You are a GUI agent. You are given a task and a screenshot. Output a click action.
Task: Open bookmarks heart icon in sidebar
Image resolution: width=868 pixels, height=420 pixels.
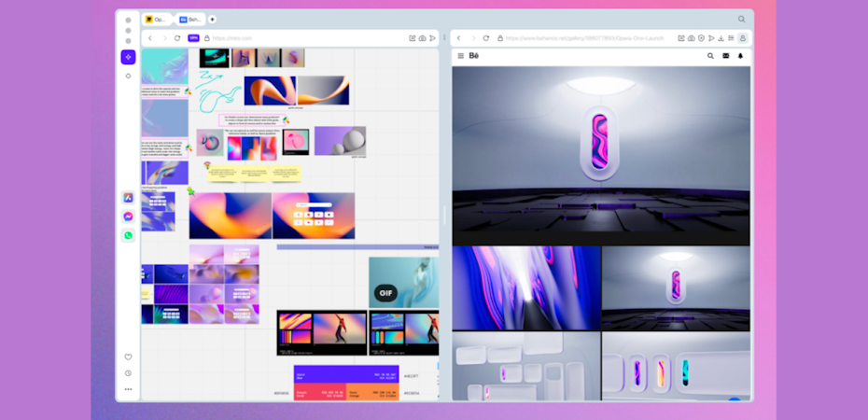point(129,357)
